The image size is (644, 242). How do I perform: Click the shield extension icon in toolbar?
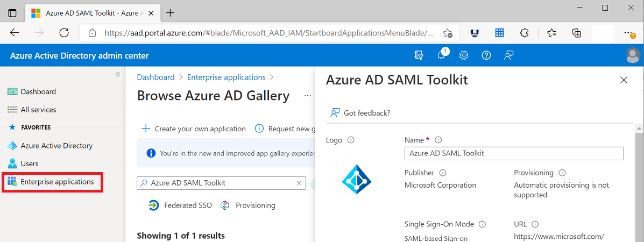coord(475,33)
